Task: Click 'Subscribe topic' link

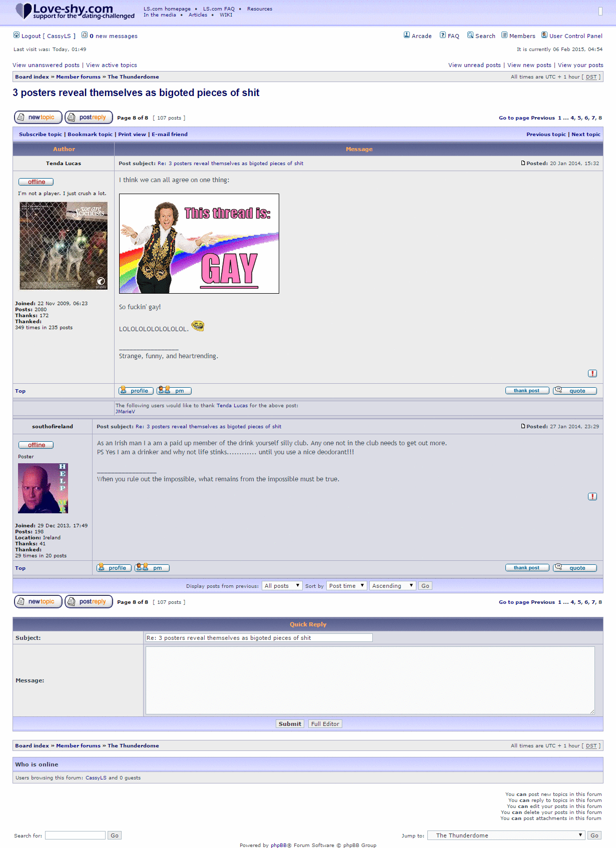Action: coord(41,134)
